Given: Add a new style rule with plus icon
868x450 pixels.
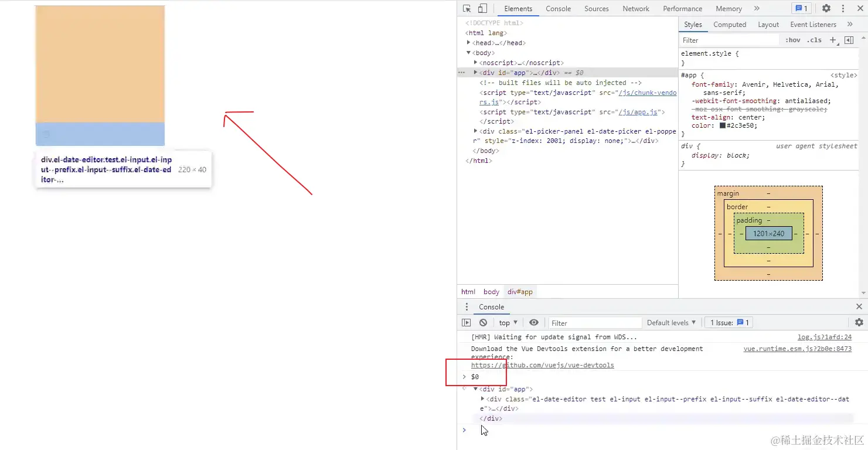Looking at the screenshot, I should tap(833, 40).
